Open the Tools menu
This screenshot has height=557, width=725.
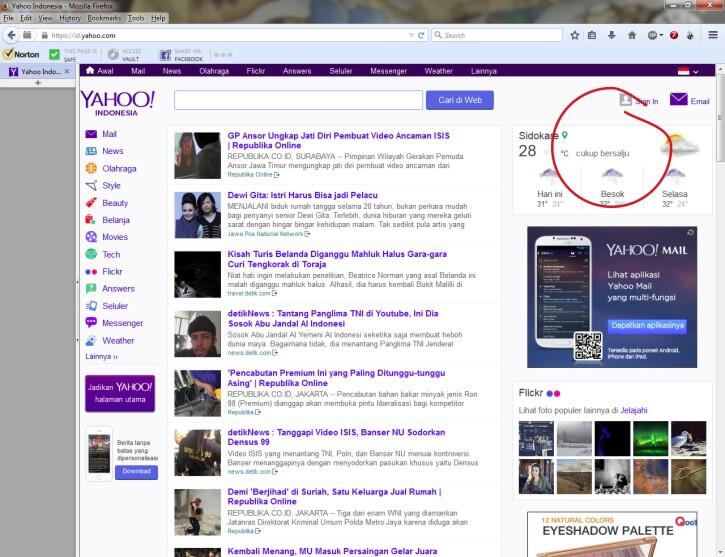[x=136, y=18]
